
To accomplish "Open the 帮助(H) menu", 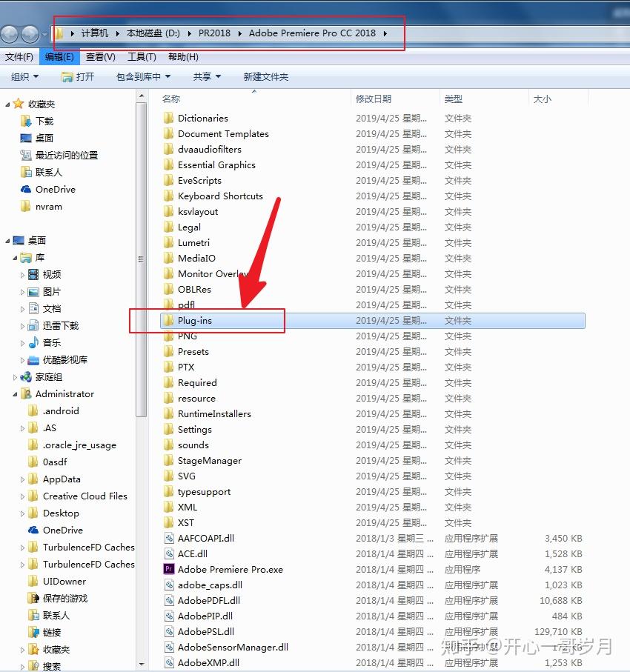I will (183, 56).
